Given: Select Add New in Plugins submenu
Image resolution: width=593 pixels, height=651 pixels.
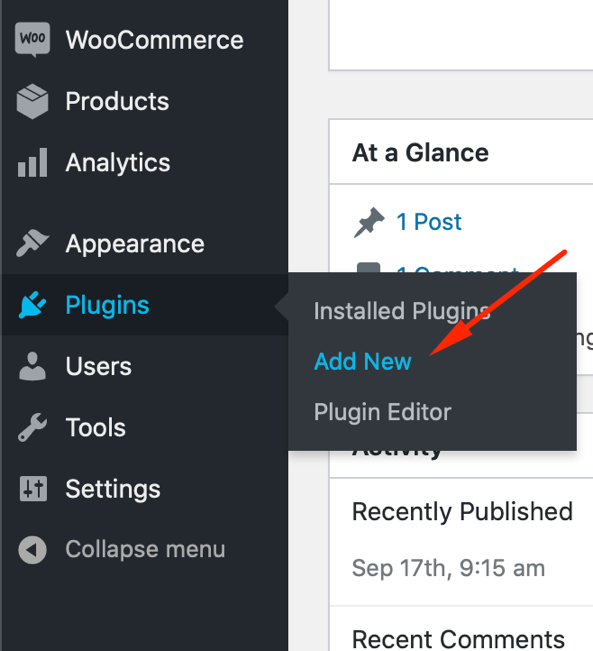Looking at the screenshot, I should (363, 361).
